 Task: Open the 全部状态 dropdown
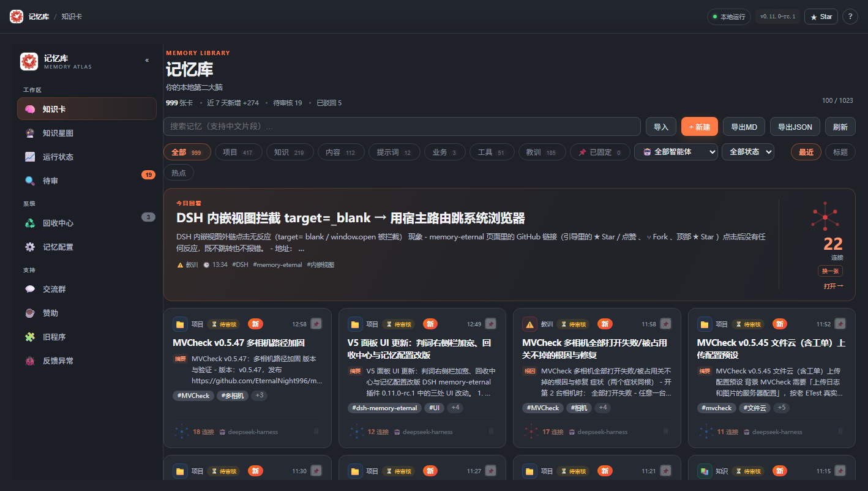click(748, 152)
